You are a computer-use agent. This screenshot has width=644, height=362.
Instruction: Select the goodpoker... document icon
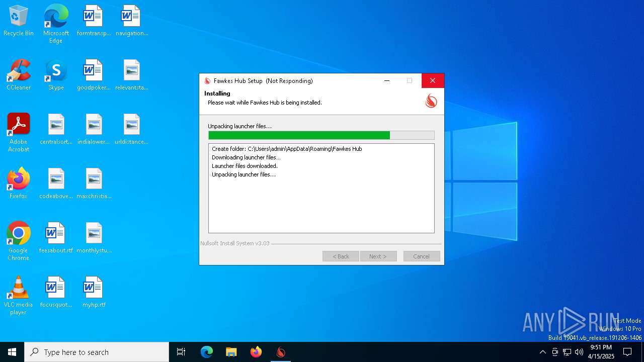[94, 75]
